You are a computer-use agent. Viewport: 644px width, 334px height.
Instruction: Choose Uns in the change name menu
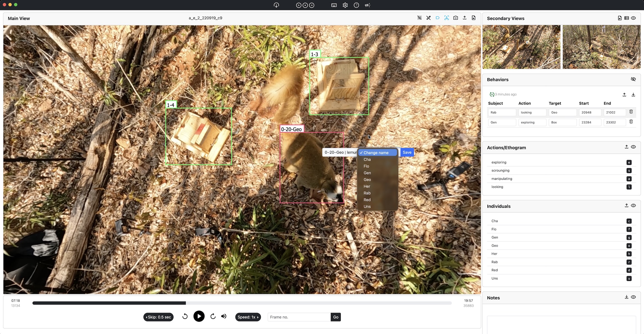click(x=367, y=207)
